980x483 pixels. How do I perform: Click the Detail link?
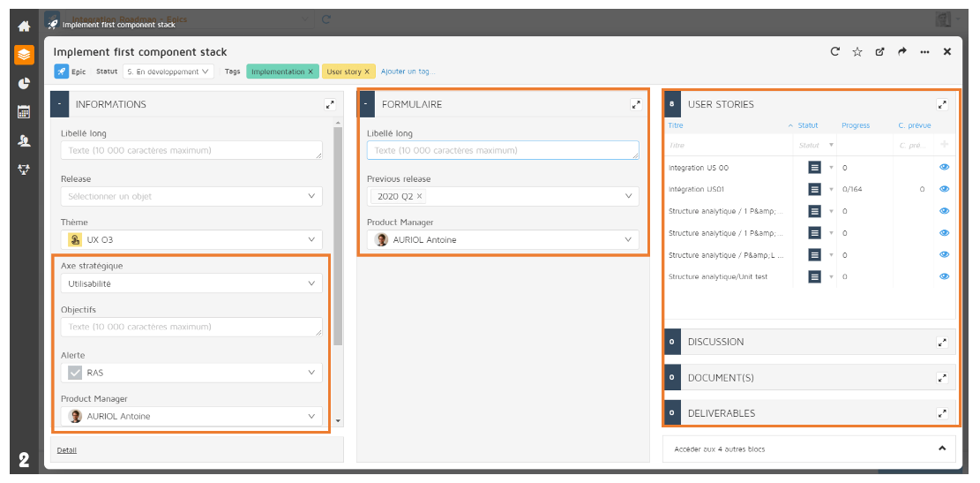[67, 450]
